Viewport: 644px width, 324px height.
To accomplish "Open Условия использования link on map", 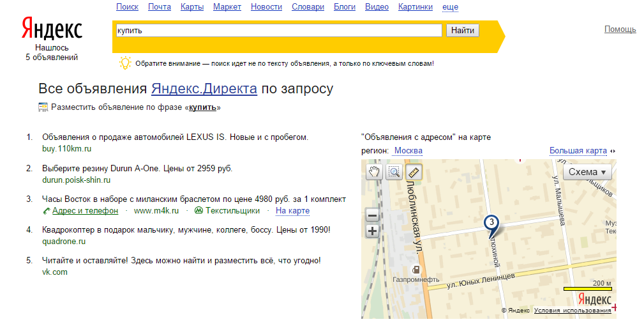I will coord(573,311).
